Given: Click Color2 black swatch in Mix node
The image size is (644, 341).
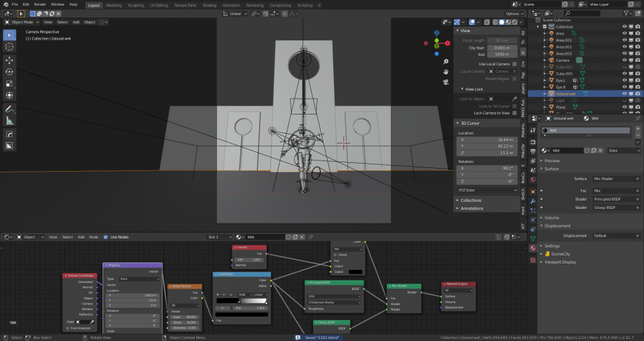Looking at the screenshot, I should pos(355,272).
